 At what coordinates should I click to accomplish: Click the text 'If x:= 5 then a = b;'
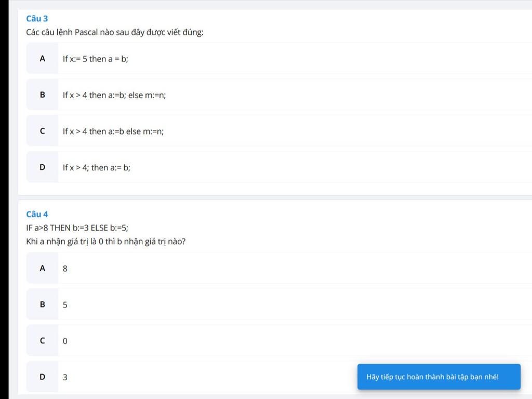pos(96,59)
